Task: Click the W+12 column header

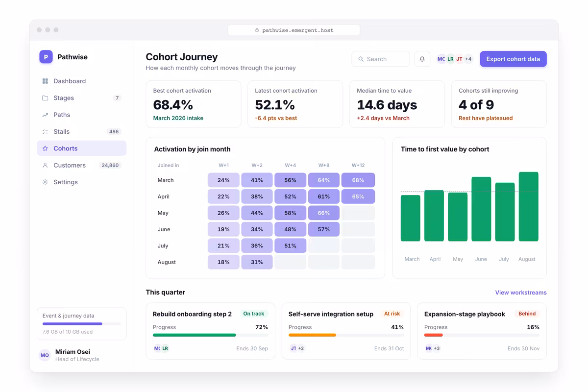Action: click(x=358, y=166)
